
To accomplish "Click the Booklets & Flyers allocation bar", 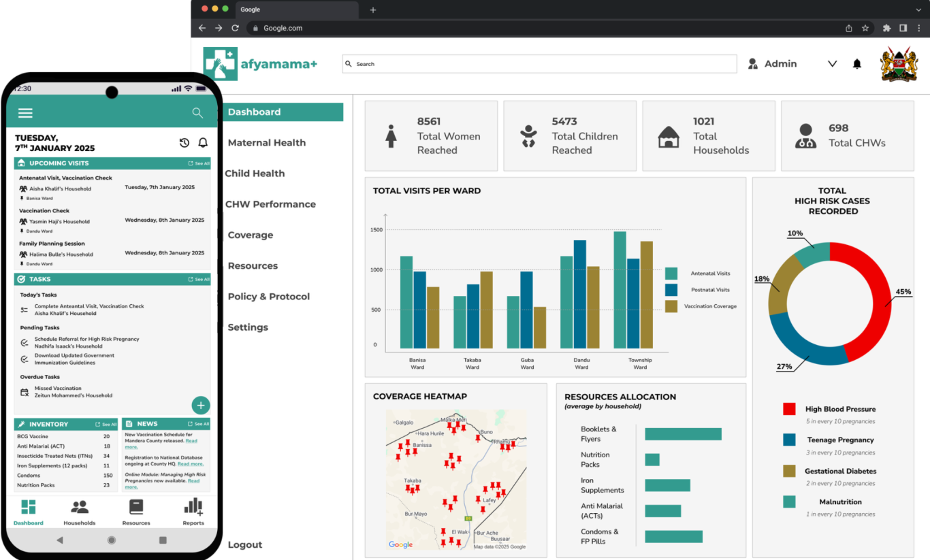I will point(683,434).
